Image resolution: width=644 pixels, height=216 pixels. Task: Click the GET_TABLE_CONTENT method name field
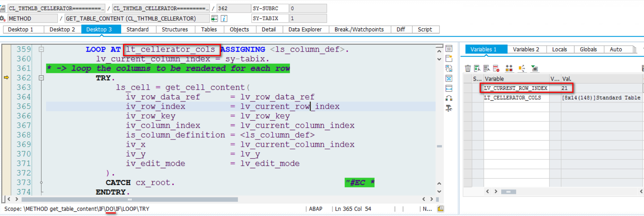[x=137, y=18]
